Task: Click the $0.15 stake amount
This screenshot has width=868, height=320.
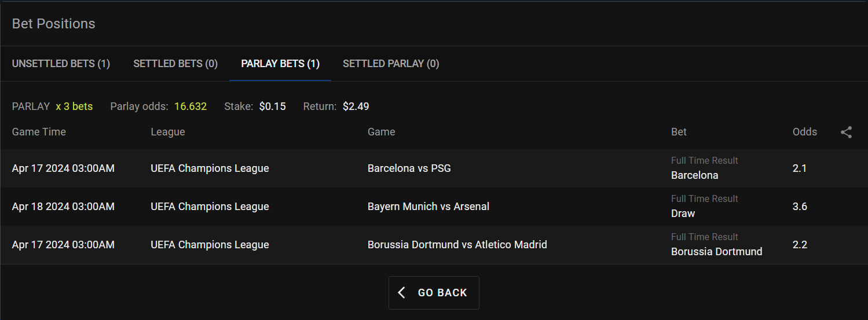Action: point(272,106)
